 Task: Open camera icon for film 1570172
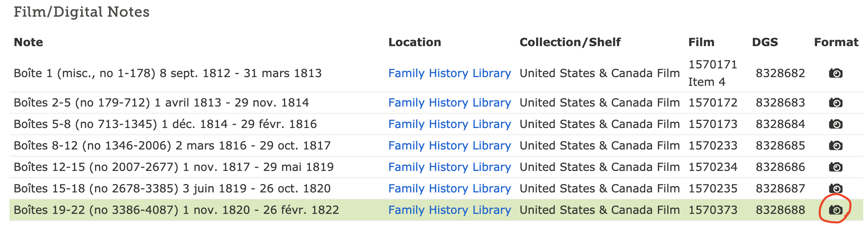pos(835,103)
